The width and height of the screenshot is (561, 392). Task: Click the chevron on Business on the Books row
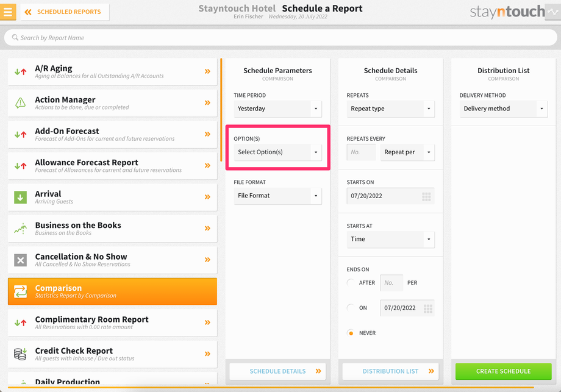click(x=207, y=228)
